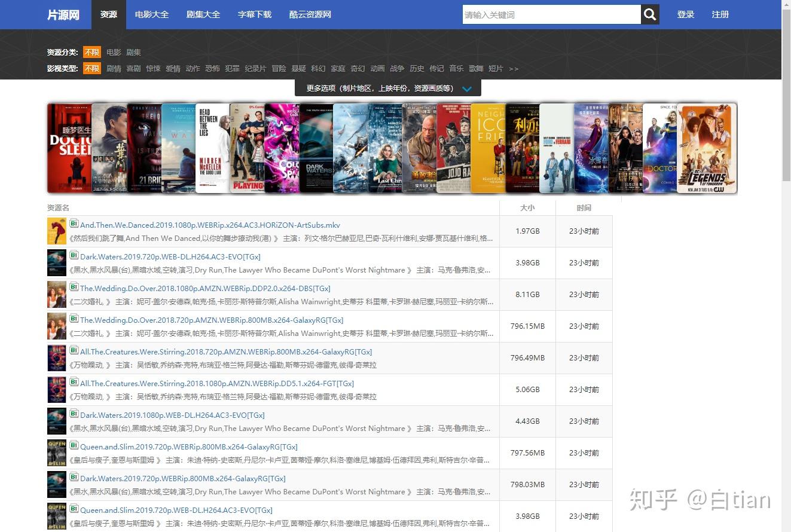Click the 796.15MB size cell
The width and height of the screenshot is (791, 532).
click(x=527, y=326)
